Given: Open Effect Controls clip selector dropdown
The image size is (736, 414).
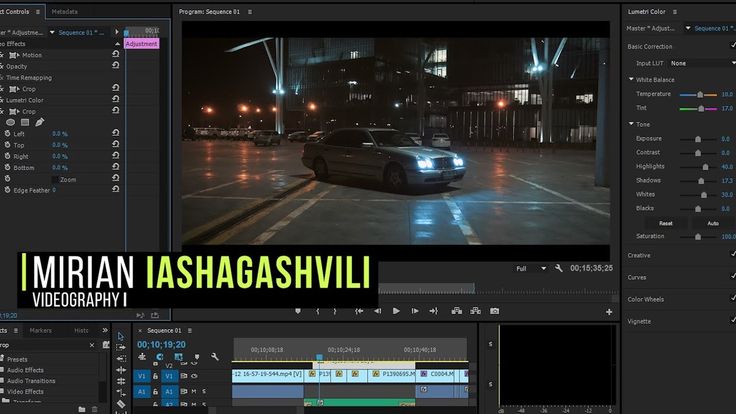Looking at the screenshot, I should (52, 32).
